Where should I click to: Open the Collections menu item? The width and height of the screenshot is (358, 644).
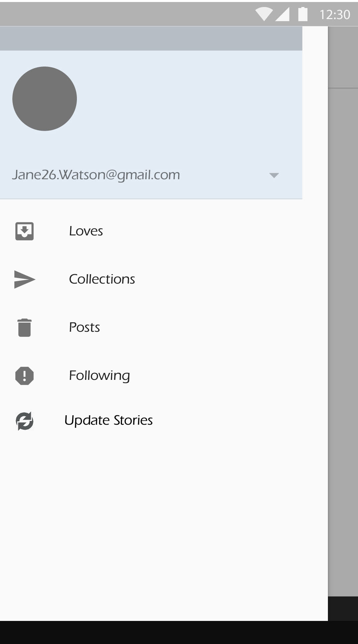tap(102, 279)
